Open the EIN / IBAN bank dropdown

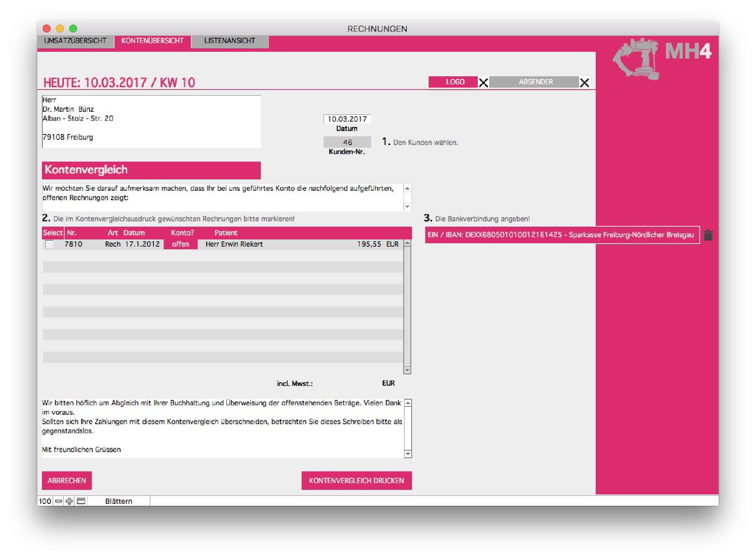562,235
